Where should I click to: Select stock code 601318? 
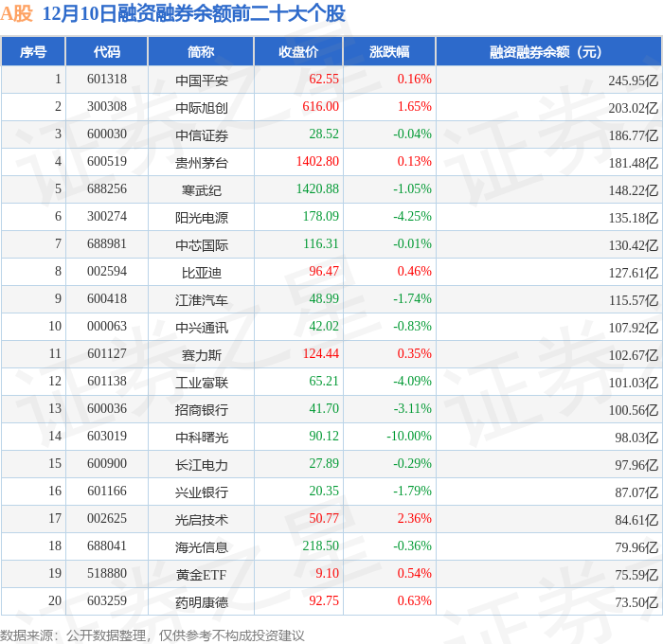tap(107, 79)
